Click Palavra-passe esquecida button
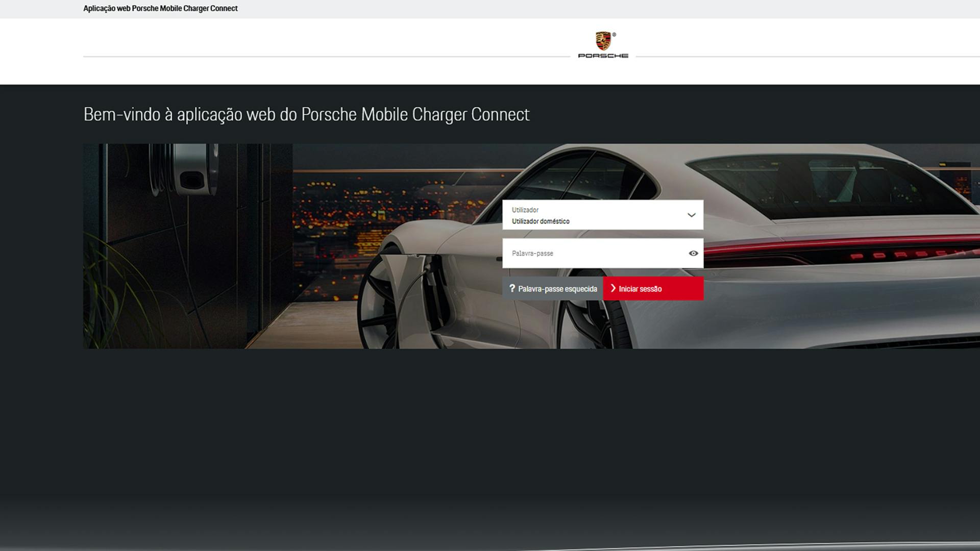Screen dimensions: 980x551 [553, 288]
